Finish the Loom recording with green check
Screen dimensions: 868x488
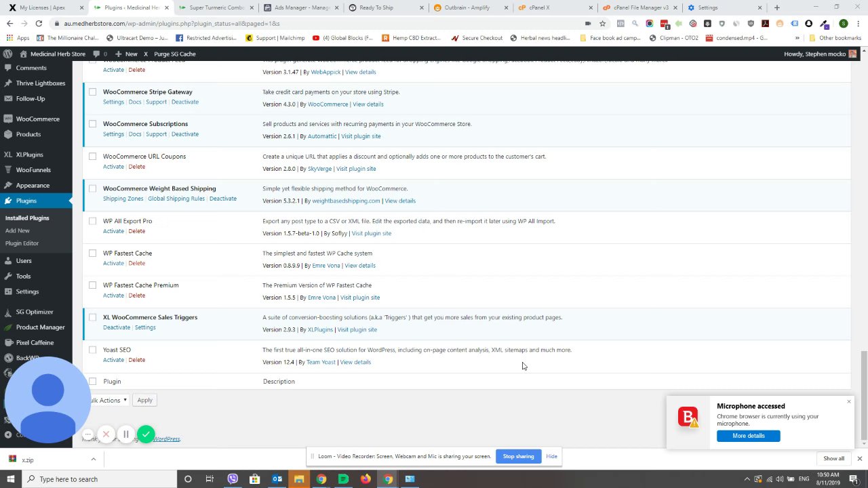point(145,434)
